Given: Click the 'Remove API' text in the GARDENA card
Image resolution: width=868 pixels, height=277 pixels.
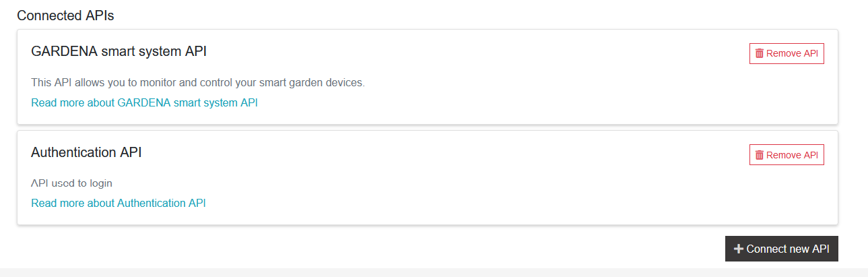Looking at the screenshot, I should click(x=792, y=53).
